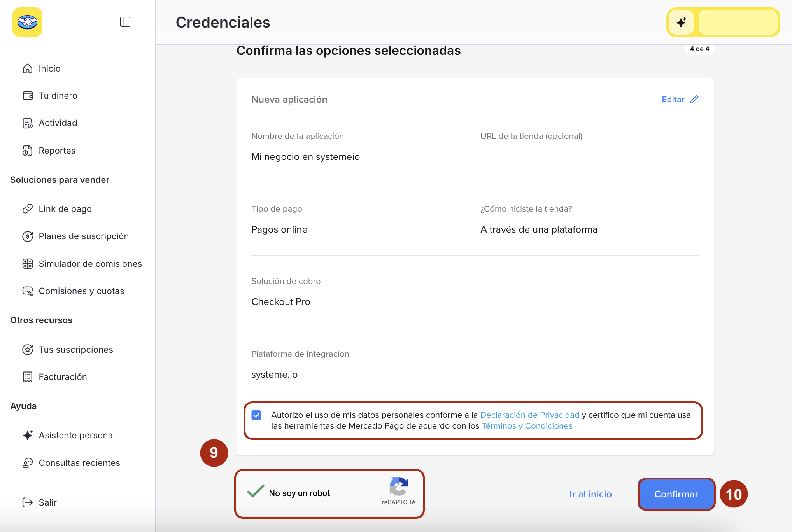This screenshot has width=792, height=532.
Task: Click the Simulador de comisiones icon
Action: (x=28, y=264)
